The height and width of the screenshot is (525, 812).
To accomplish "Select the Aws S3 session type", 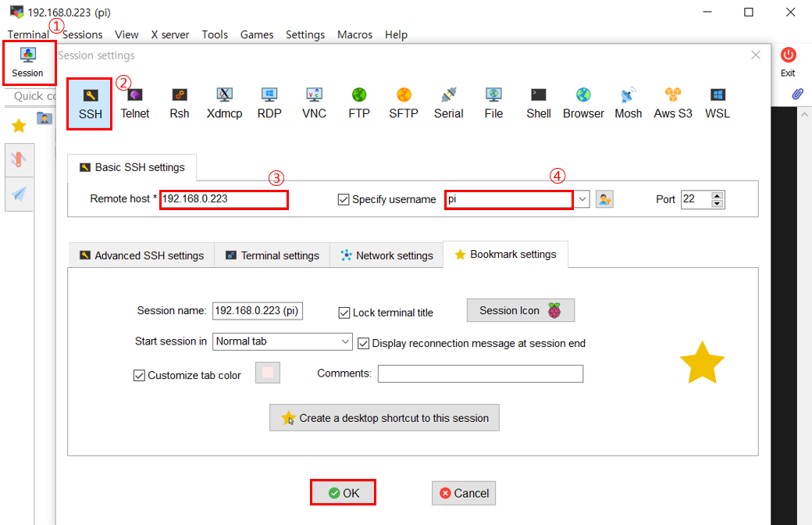I will [673, 104].
